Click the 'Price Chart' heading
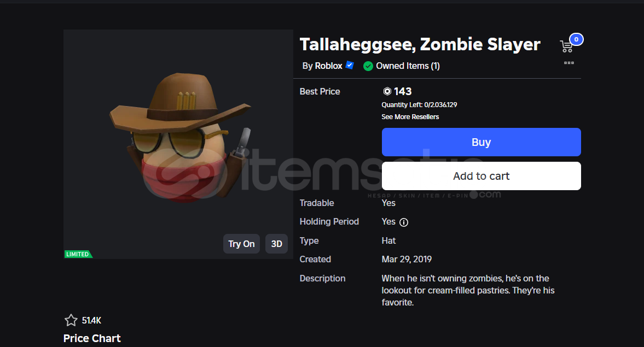Screen dimensions: 644x347 point(92,338)
